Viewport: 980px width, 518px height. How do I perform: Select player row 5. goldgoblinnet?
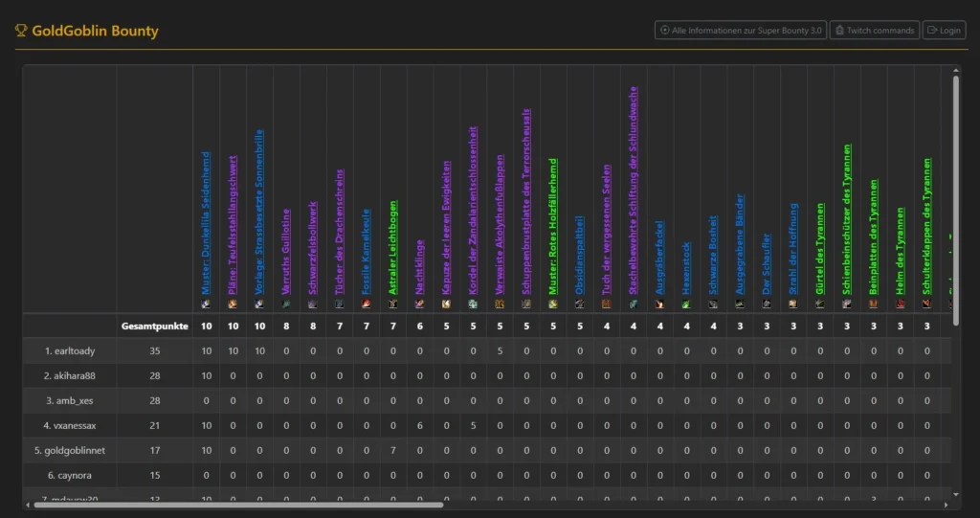[487, 450]
